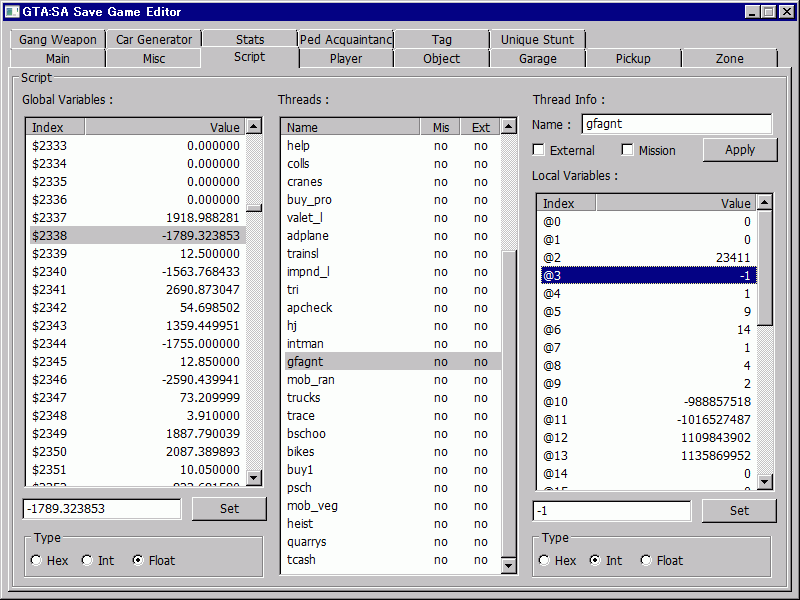Click the Global Variables scrollbar thumb
800x600 pixels.
pos(254,208)
